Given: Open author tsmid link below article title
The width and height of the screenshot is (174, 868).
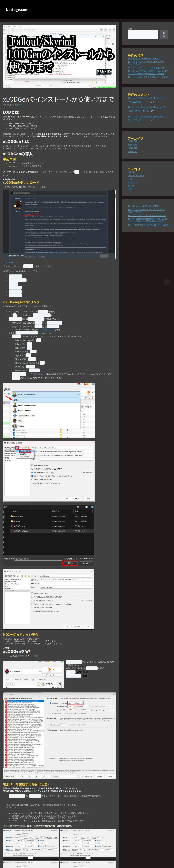Looking at the screenshot, I should click(19, 105).
